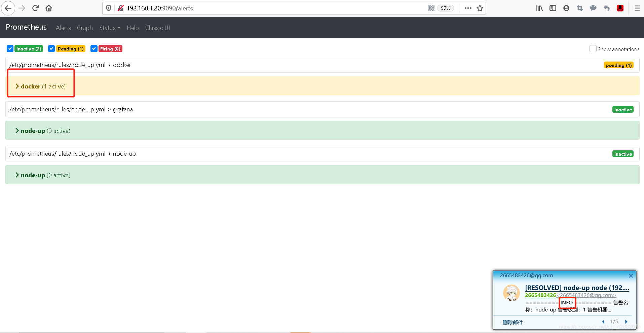Switch to Classic UI
The image size is (644, 333).
[157, 28]
